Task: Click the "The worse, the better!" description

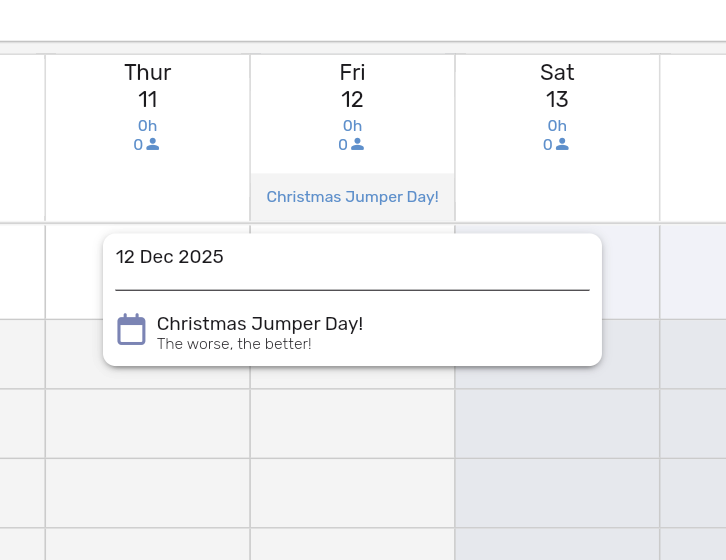Action: click(234, 344)
